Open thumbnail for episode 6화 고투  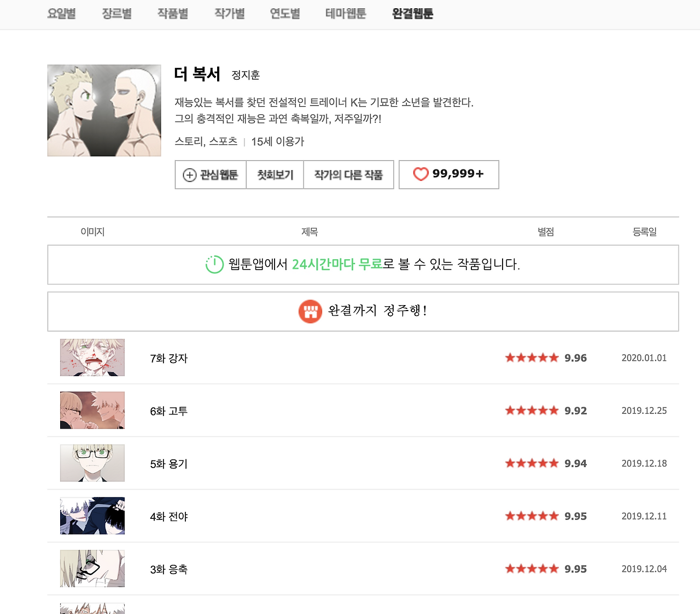click(92, 410)
